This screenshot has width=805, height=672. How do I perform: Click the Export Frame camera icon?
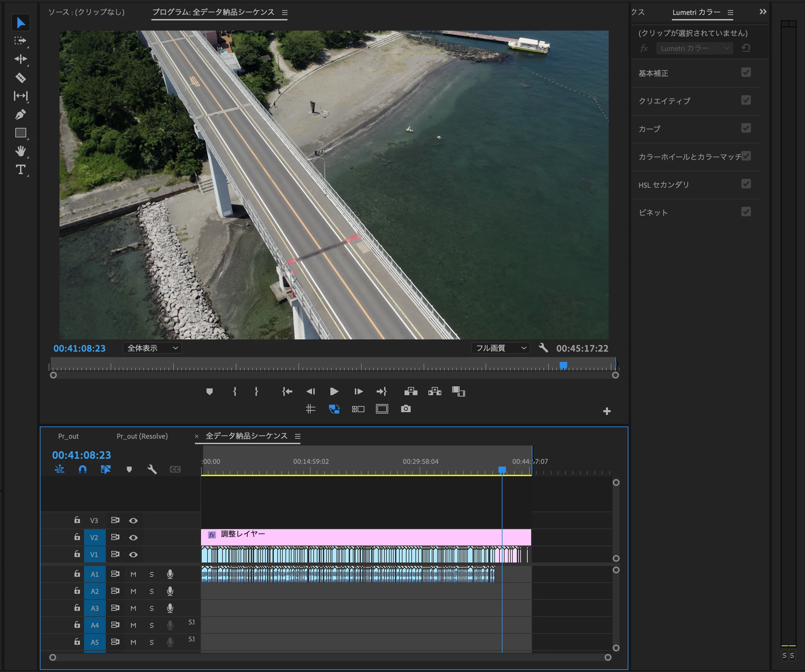[x=406, y=409]
